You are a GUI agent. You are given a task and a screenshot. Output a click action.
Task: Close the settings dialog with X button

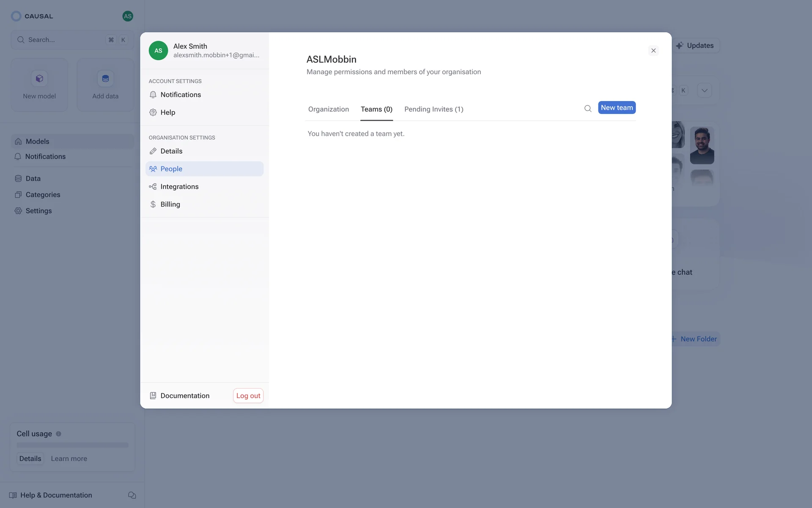[653, 51]
